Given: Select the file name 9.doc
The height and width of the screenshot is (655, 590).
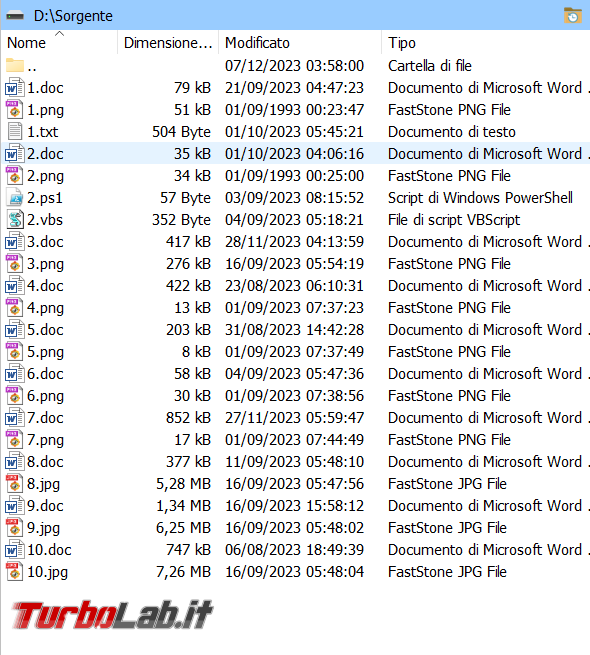Looking at the screenshot, I should coord(45,506).
